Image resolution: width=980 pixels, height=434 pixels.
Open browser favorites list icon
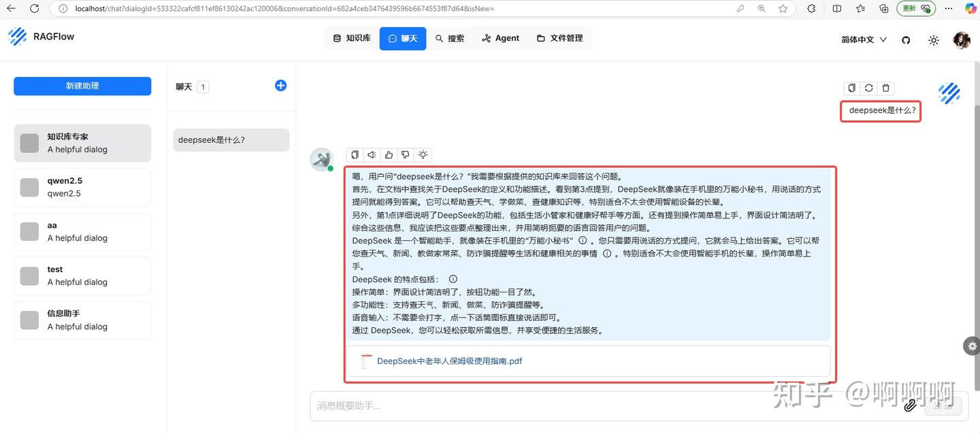861,9
